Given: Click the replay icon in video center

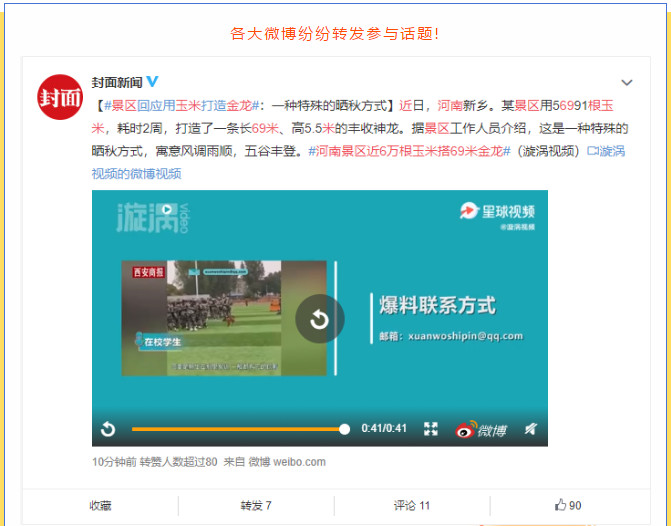Looking at the screenshot, I should (319, 319).
